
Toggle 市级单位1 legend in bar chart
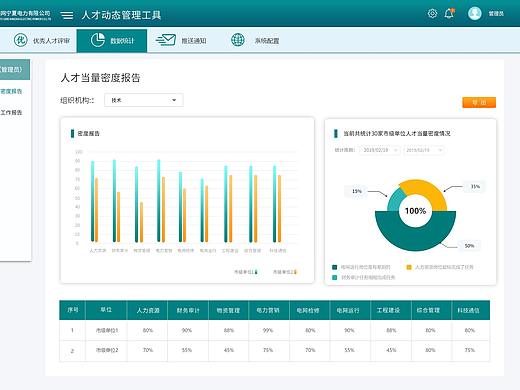click(x=246, y=272)
